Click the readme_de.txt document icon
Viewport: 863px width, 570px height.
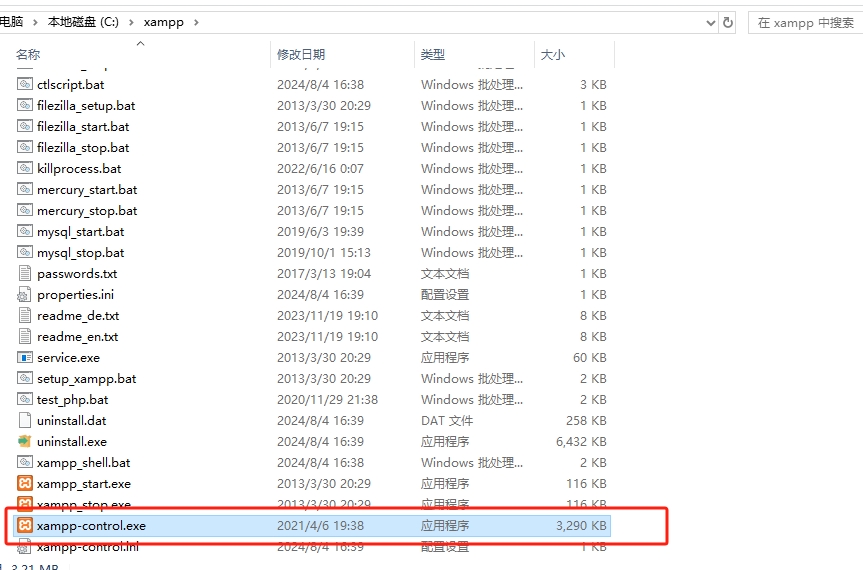coord(25,315)
